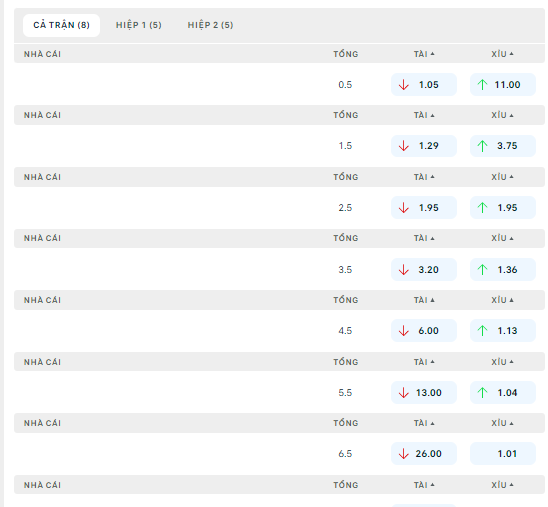Select Xỉu odds 1.01 for total 6.5
Viewport: 548px width, 507px height.
coord(503,454)
